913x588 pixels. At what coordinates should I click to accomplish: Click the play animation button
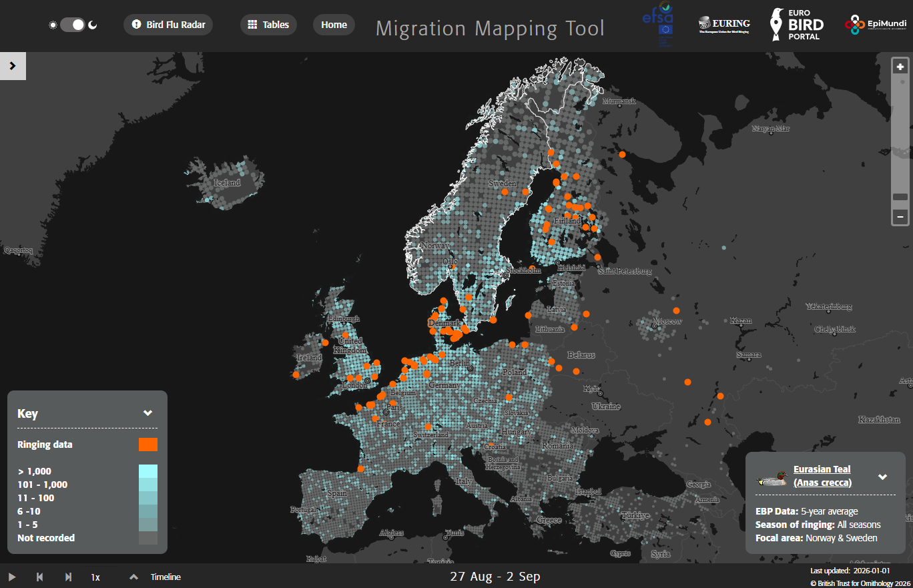[x=11, y=577]
